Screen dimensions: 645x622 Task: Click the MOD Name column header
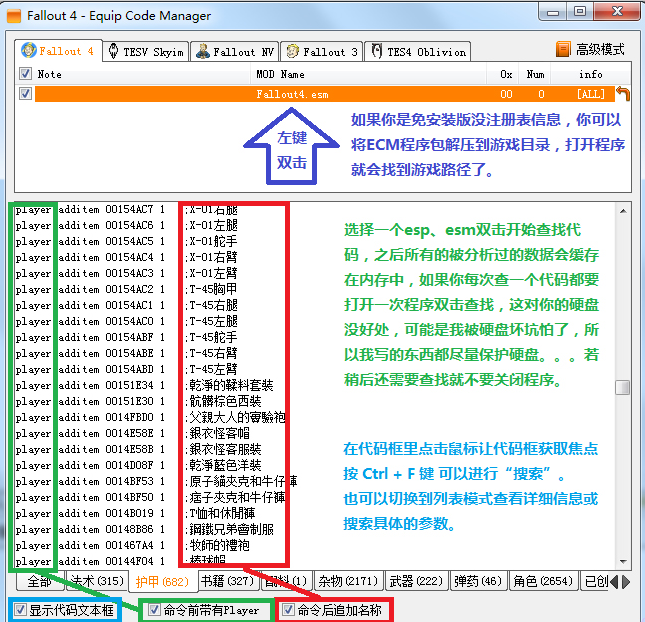(279, 74)
